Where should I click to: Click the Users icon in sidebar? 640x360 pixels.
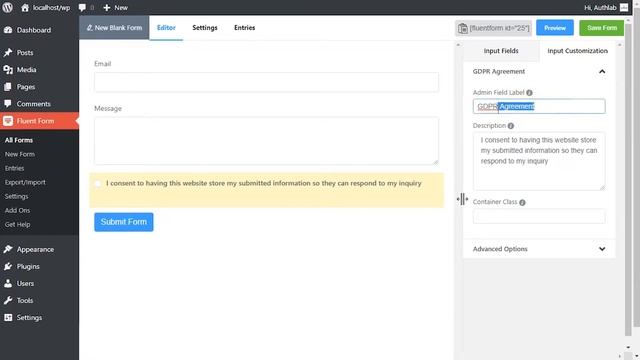(8, 283)
